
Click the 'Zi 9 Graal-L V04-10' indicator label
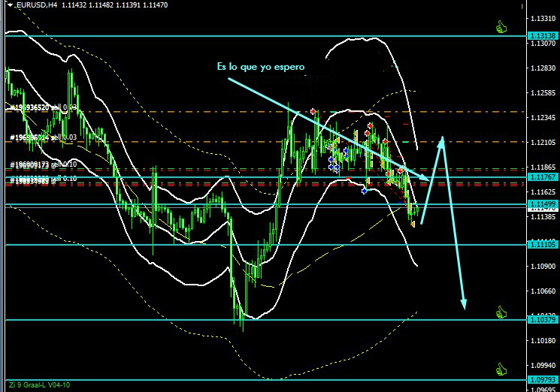(38, 385)
